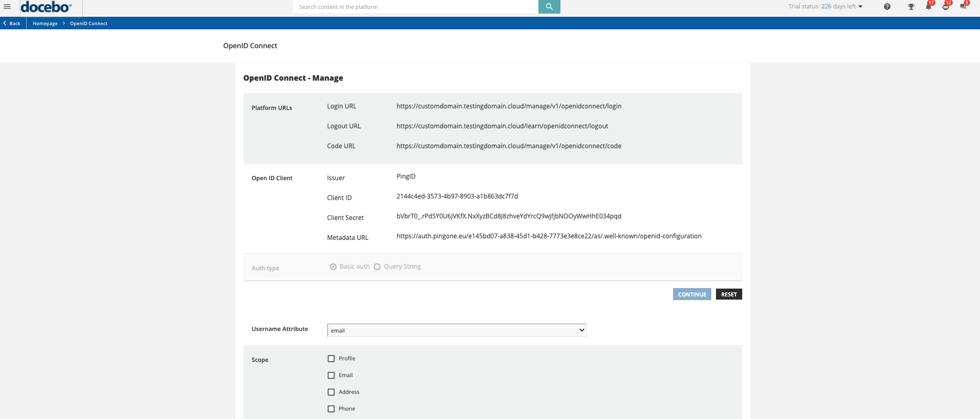Select the Basic auth radio option
Image resolution: width=980 pixels, height=419 pixels.
333,267
